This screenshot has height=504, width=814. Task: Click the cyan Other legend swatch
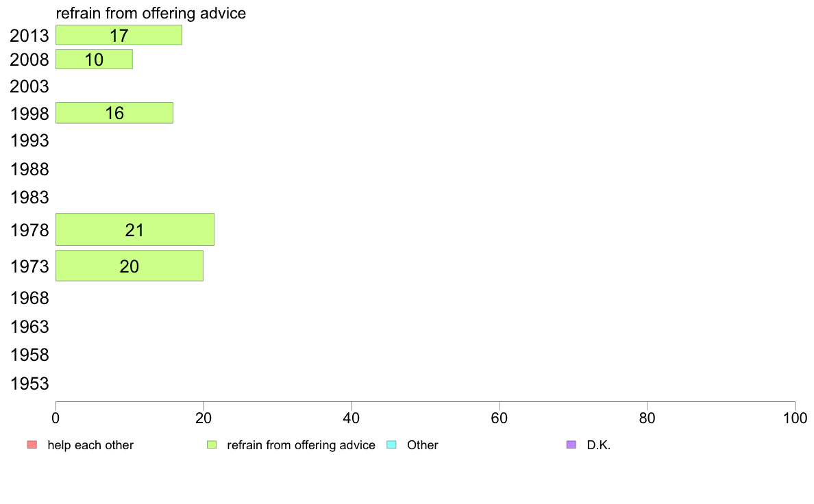tap(391, 445)
